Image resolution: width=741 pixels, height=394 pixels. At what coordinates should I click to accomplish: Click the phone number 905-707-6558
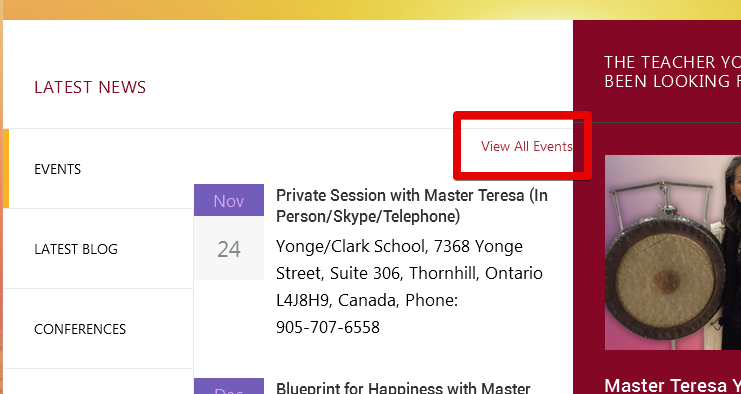(x=328, y=327)
